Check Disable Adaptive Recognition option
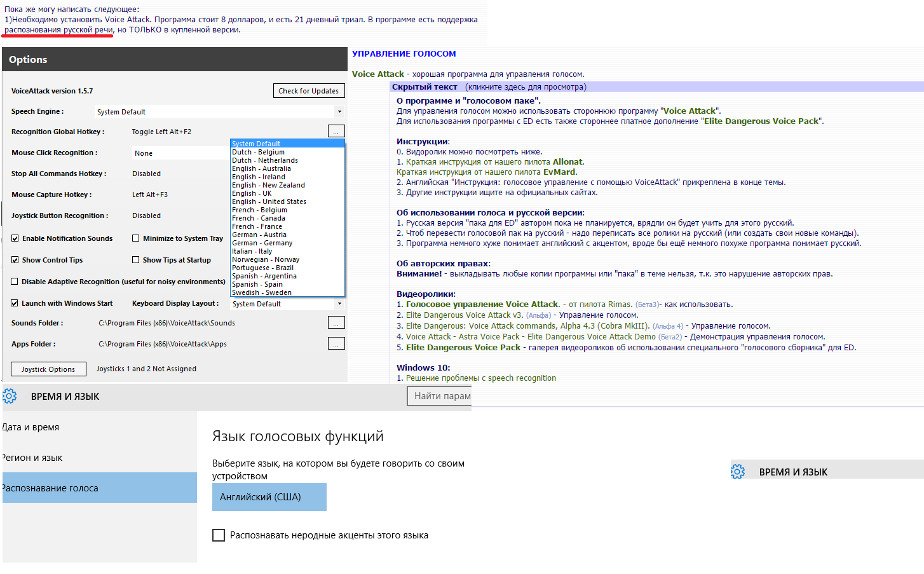The image size is (924, 574). tap(15, 282)
